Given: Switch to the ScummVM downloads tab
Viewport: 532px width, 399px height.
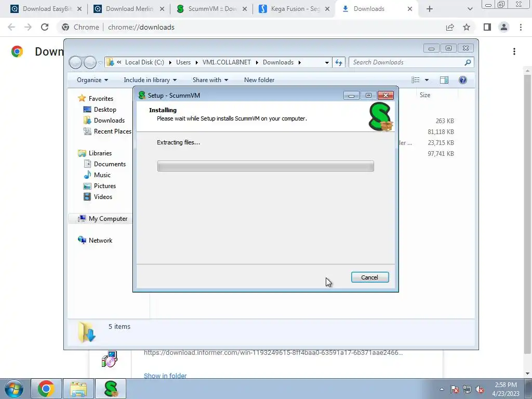Looking at the screenshot, I should pyautogui.click(x=212, y=9).
